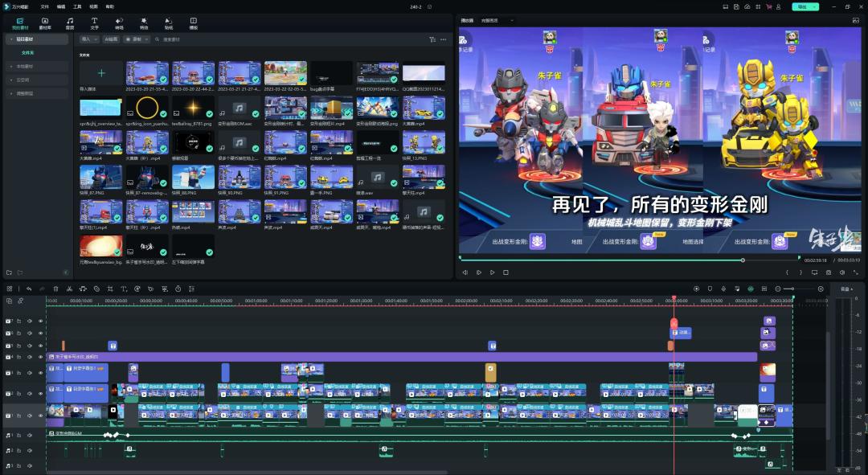This screenshot has width=868, height=475.
Task: Mute the 变形金刚BGM audio track
Action: coord(30,435)
